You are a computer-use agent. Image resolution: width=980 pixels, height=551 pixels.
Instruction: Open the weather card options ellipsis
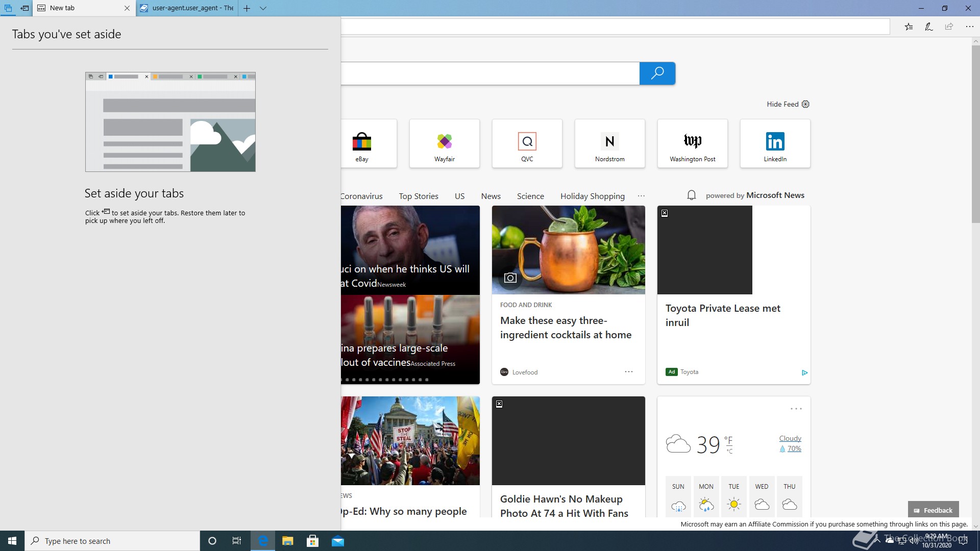796,409
